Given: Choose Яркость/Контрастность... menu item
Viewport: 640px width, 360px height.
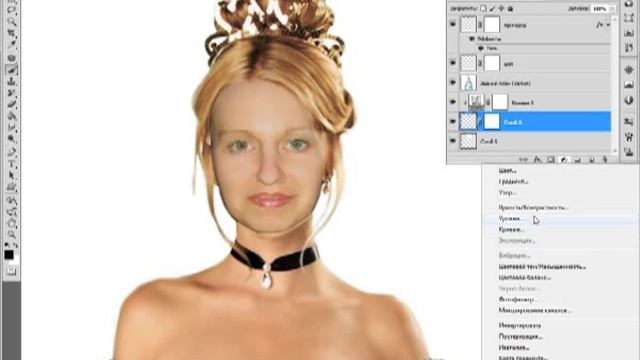Looking at the screenshot, I should coord(533,207).
